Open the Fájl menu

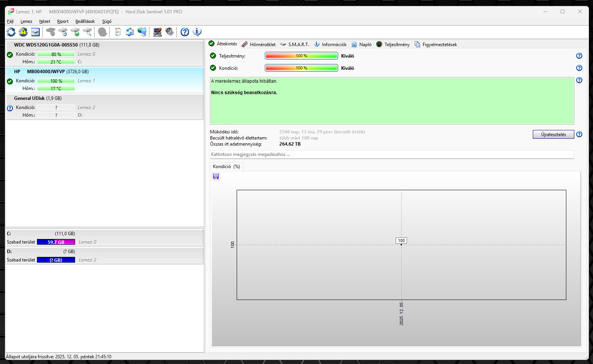[x=10, y=21]
